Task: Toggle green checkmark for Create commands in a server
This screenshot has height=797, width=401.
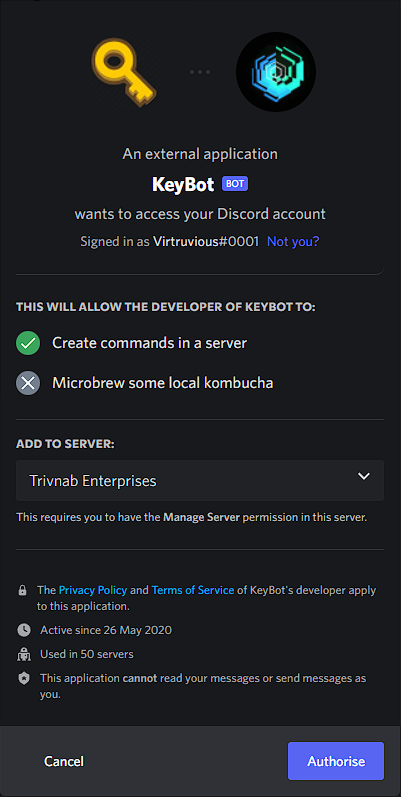Action: (28, 343)
